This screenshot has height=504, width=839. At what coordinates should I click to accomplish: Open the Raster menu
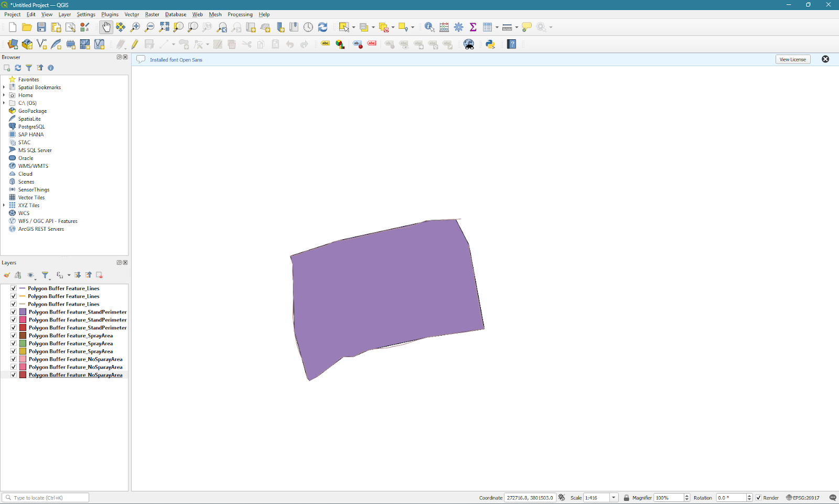coord(152,15)
